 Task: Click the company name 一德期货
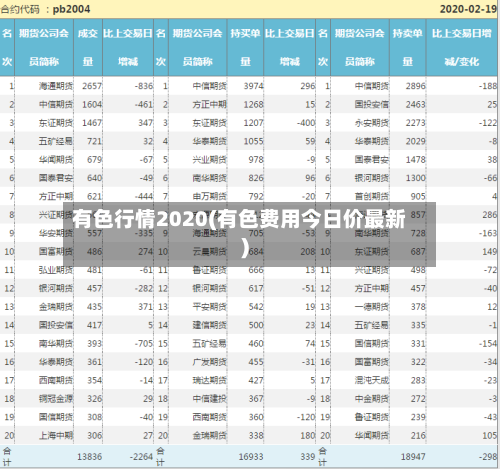tap(372, 307)
